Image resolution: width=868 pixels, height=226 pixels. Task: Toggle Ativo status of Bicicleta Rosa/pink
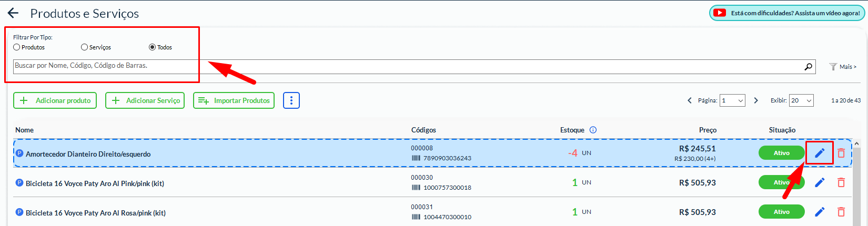point(781,212)
